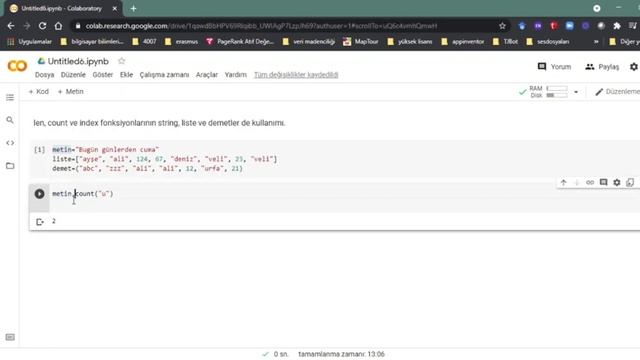
Task: Add a comment to the cell
Action: click(x=603, y=182)
